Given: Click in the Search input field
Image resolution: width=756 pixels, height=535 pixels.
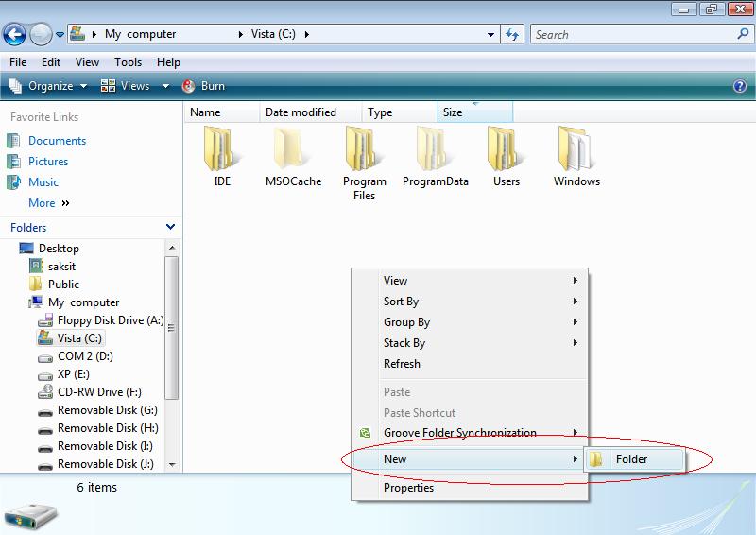Looking at the screenshot, I should pos(633,35).
